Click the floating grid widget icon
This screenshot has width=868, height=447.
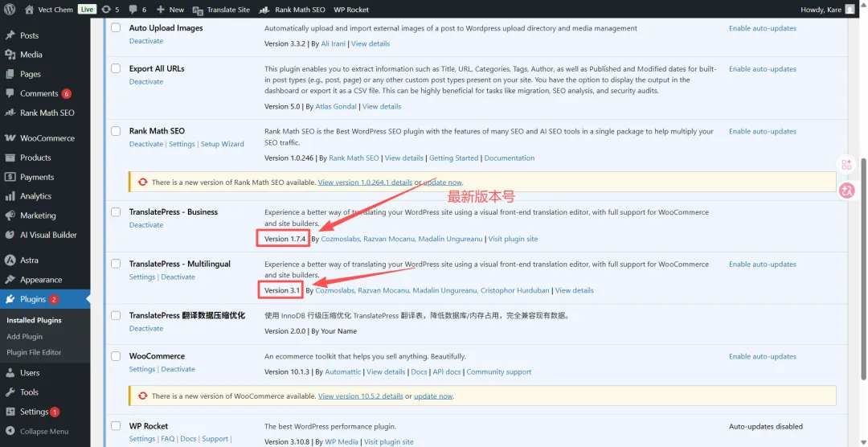coord(846,165)
